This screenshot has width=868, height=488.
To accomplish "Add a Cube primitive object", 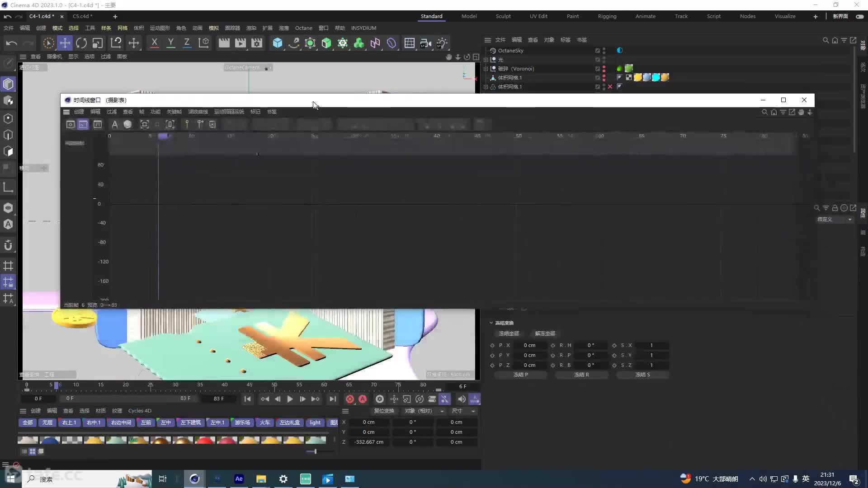I will pyautogui.click(x=278, y=43).
